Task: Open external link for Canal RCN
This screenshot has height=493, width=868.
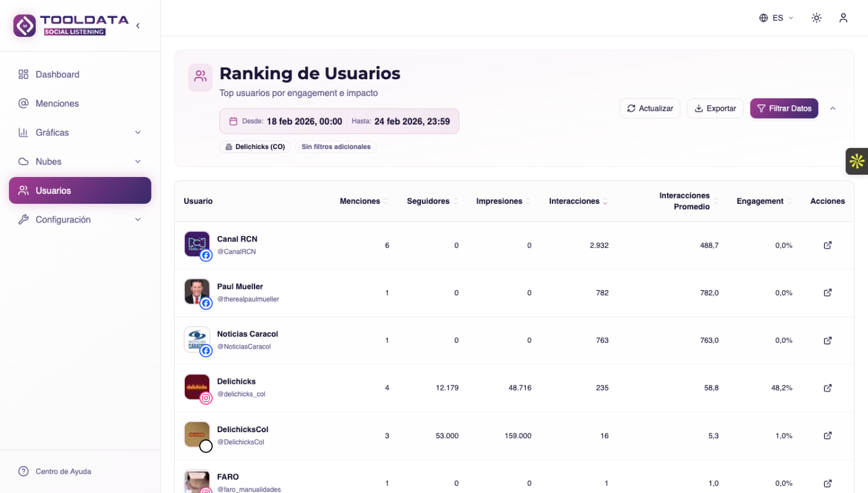Action: [827, 245]
